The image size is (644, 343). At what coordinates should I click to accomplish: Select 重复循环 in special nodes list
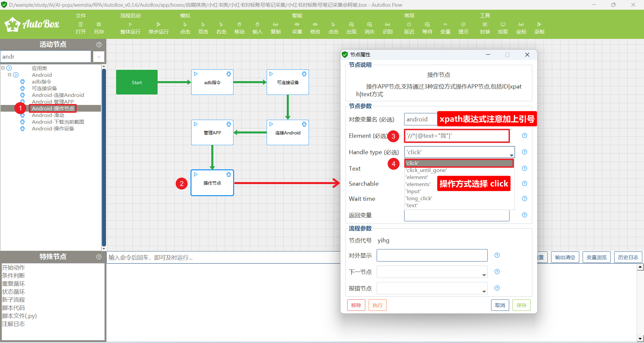13,284
